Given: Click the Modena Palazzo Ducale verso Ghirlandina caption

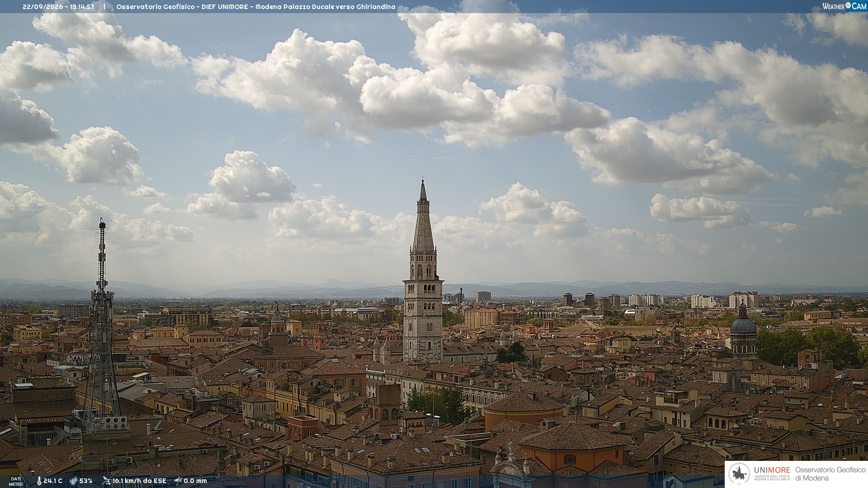Looking at the screenshot, I should pyautogui.click(x=325, y=7).
